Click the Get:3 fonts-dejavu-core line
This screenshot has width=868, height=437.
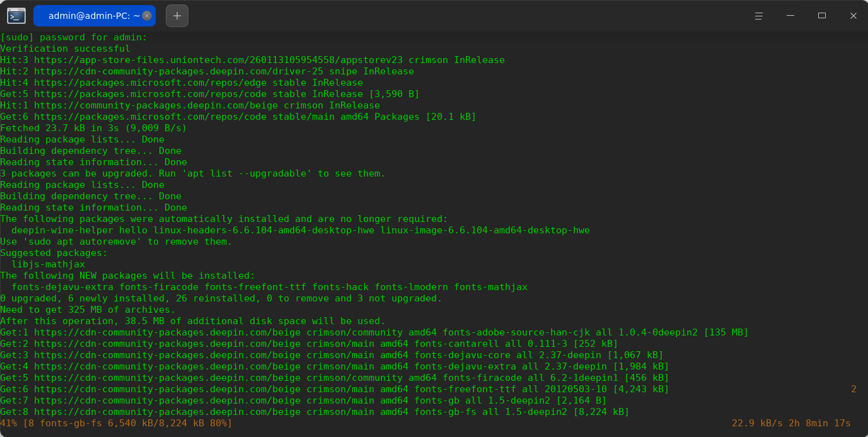click(x=332, y=355)
